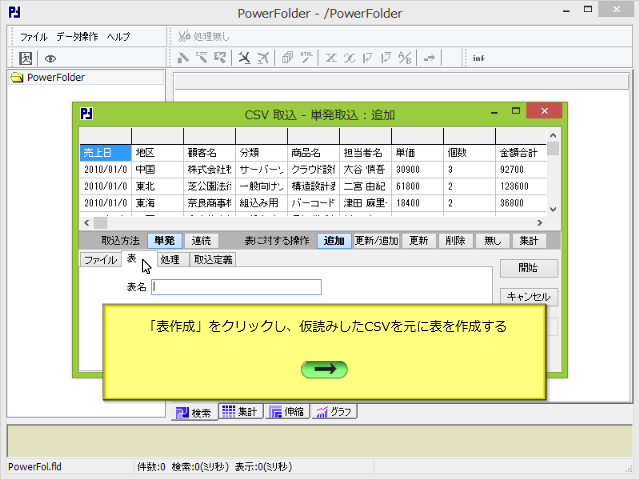Select the 売上日 header cell
Image resolution: width=640 pixels, height=480 pixels.
point(105,153)
